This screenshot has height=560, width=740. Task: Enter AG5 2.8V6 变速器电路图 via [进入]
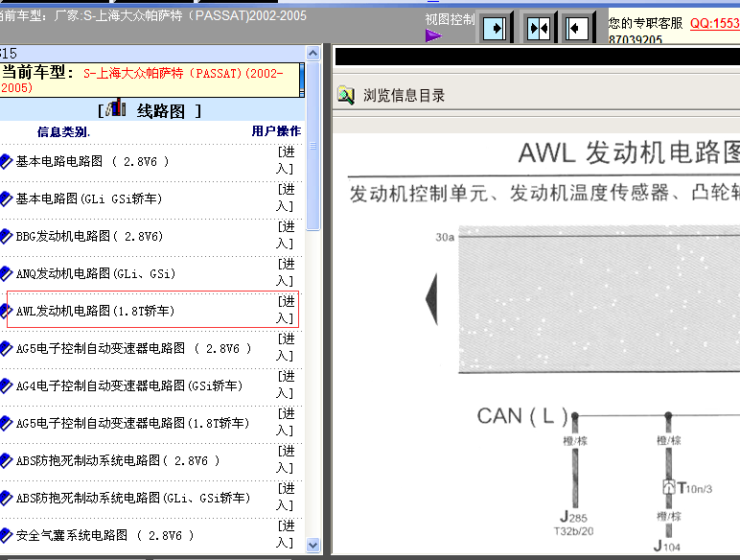click(286, 347)
